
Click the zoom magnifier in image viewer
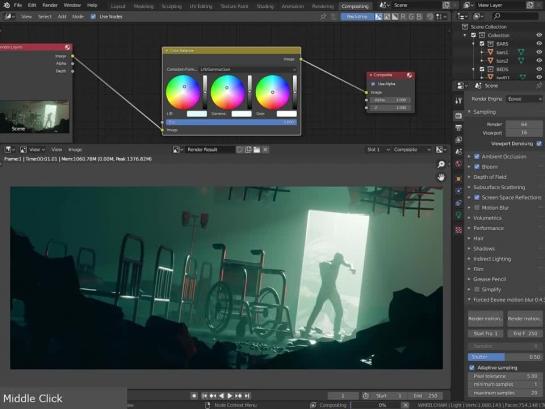441,164
